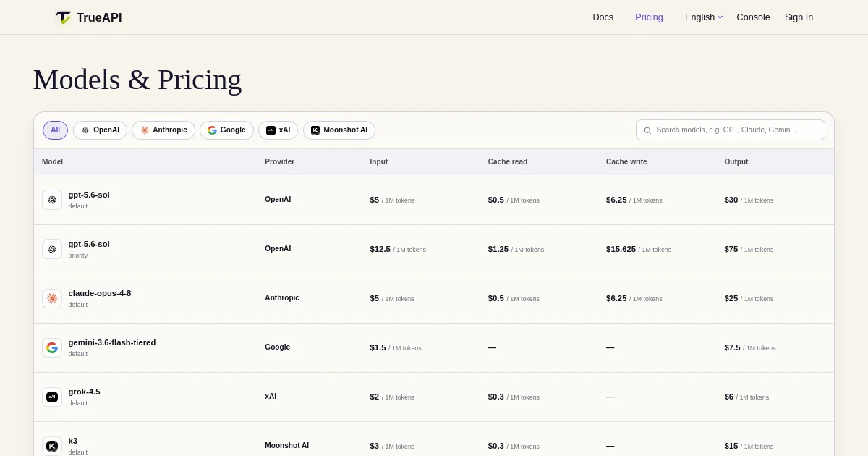Image resolution: width=868 pixels, height=456 pixels.
Task: Filter models by xAI
Action: (278, 130)
